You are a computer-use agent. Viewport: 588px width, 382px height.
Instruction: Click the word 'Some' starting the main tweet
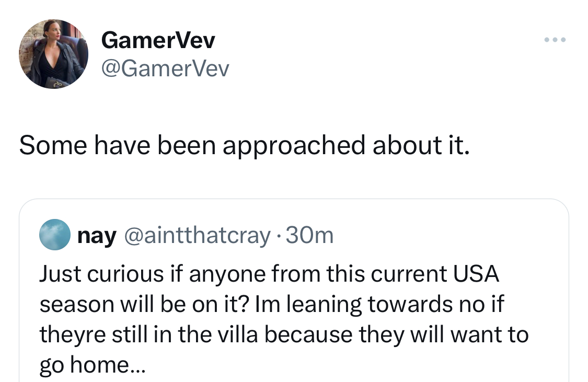pos(53,145)
